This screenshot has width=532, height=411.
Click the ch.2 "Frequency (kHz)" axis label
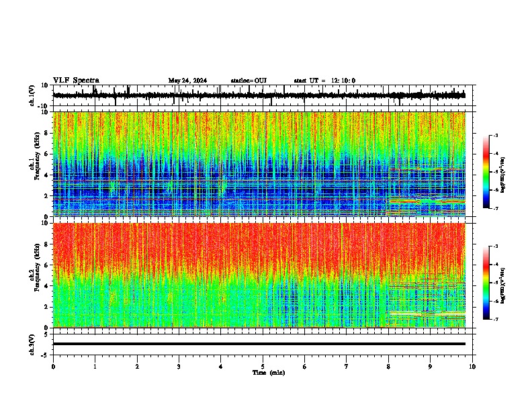(37, 267)
